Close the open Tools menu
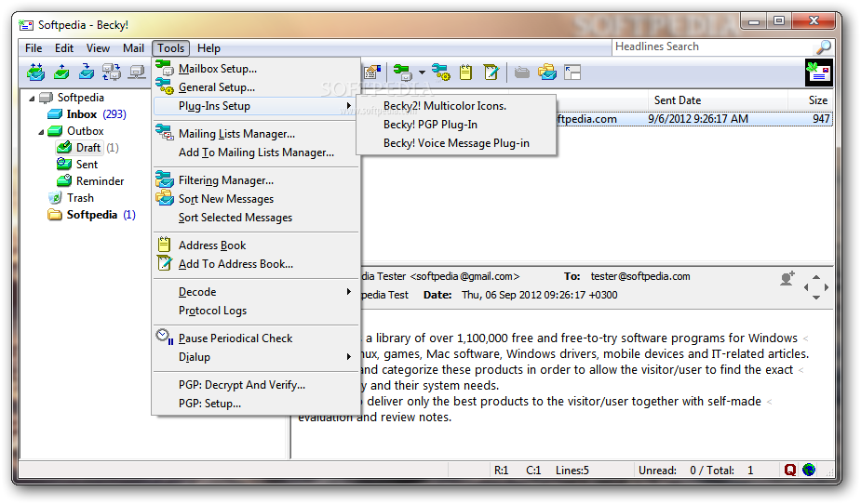This screenshot has height=504, width=861. coord(170,48)
